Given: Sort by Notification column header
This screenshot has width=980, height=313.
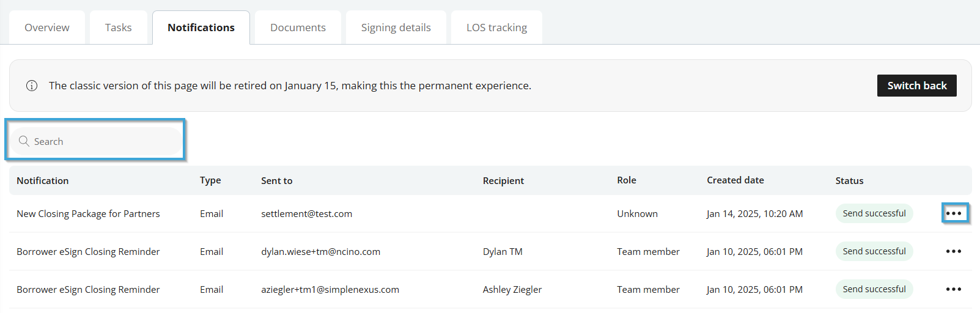Looking at the screenshot, I should [x=43, y=180].
